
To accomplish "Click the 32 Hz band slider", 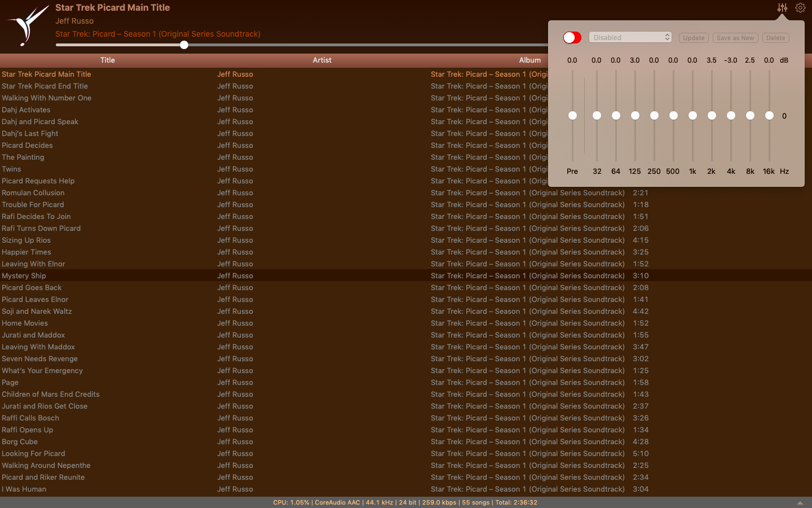I will coord(597,116).
